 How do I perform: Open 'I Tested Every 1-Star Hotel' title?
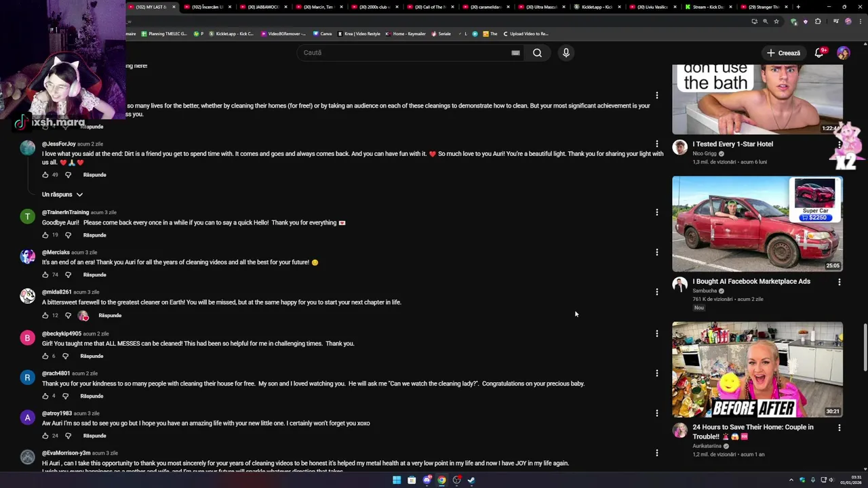(x=732, y=144)
